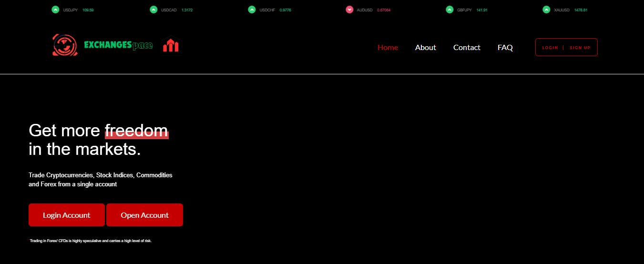Navigate to the Contact page

[467, 48]
